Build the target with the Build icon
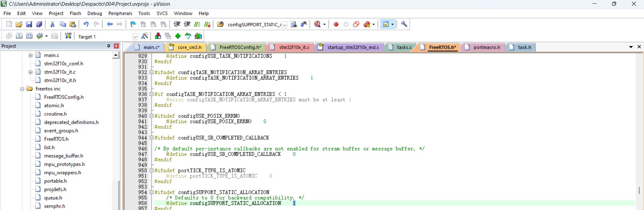644x210 pixels. 19,36
